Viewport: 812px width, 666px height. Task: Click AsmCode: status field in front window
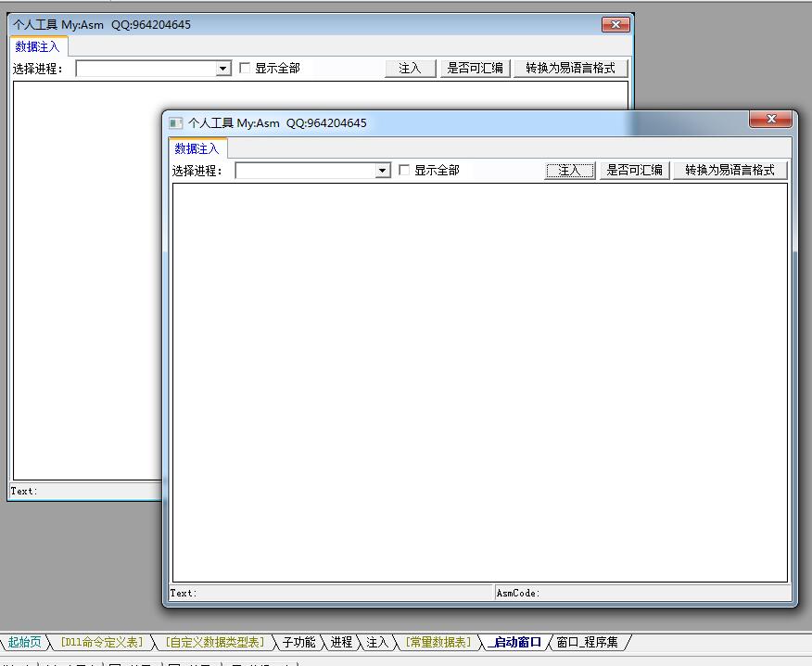tap(643, 593)
